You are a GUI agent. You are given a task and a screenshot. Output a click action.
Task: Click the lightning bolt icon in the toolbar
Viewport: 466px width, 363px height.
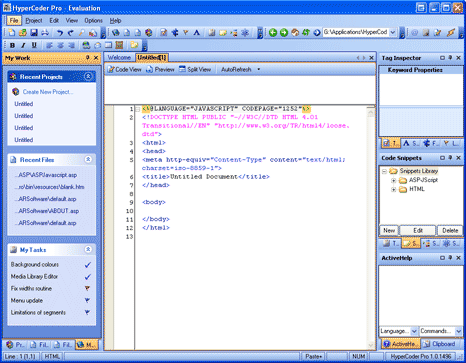coord(451,33)
